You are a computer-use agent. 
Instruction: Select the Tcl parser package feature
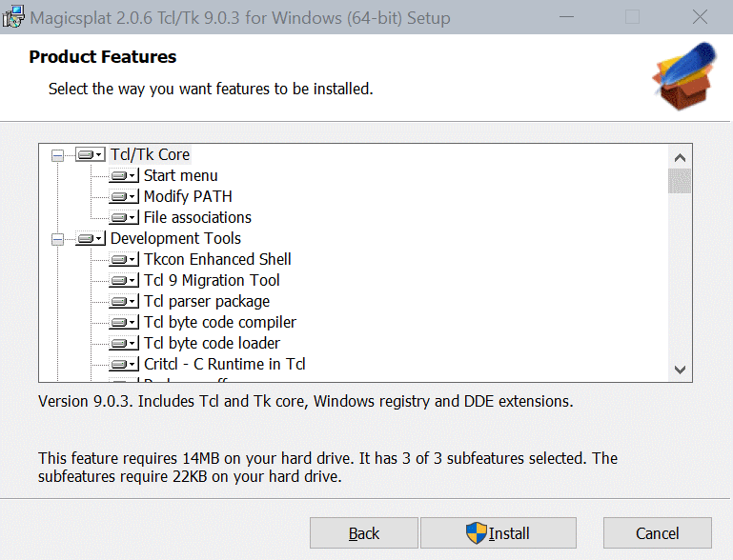(x=207, y=301)
